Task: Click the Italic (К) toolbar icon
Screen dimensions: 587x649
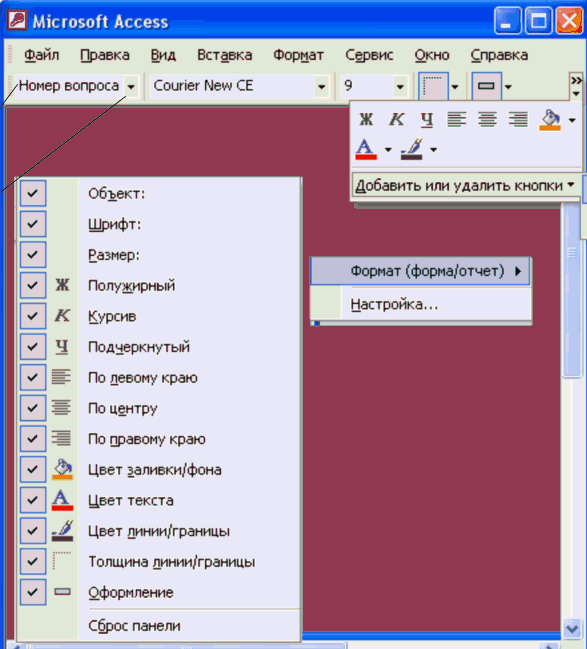Action: (396, 120)
